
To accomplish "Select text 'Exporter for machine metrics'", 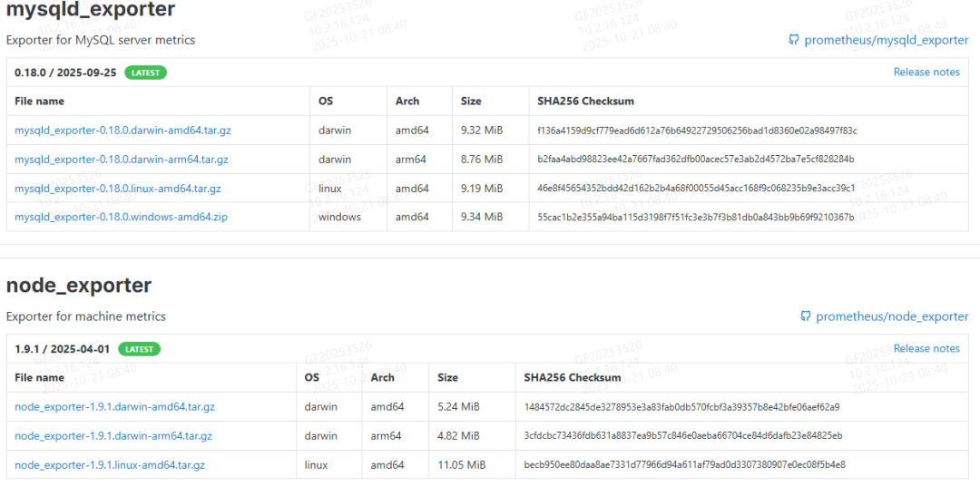I will 86,316.
